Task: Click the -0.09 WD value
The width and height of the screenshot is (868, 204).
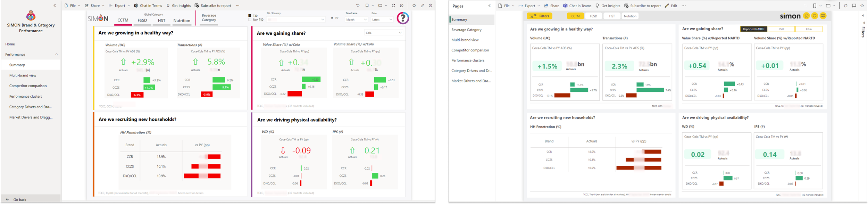Action: point(301,150)
